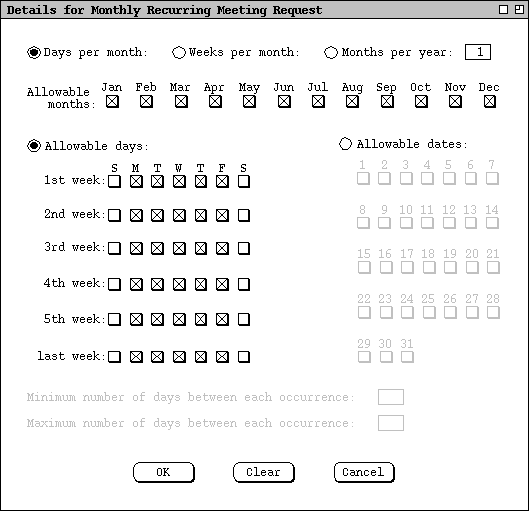This screenshot has height=511, width=529.
Task: Select the Allowable dates radio button
Action: 345,144
